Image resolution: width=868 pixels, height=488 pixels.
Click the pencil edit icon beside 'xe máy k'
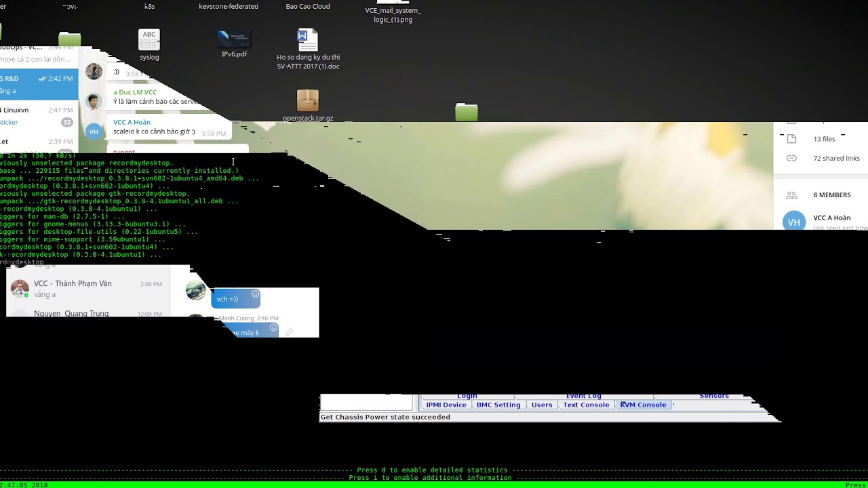pyautogui.click(x=289, y=332)
